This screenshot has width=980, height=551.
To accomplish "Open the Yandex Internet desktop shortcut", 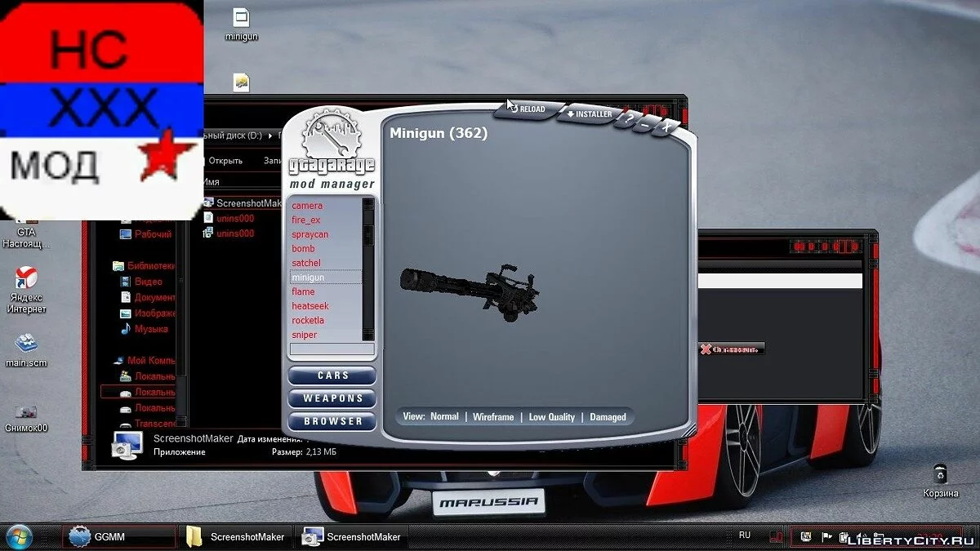I will click(x=26, y=281).
